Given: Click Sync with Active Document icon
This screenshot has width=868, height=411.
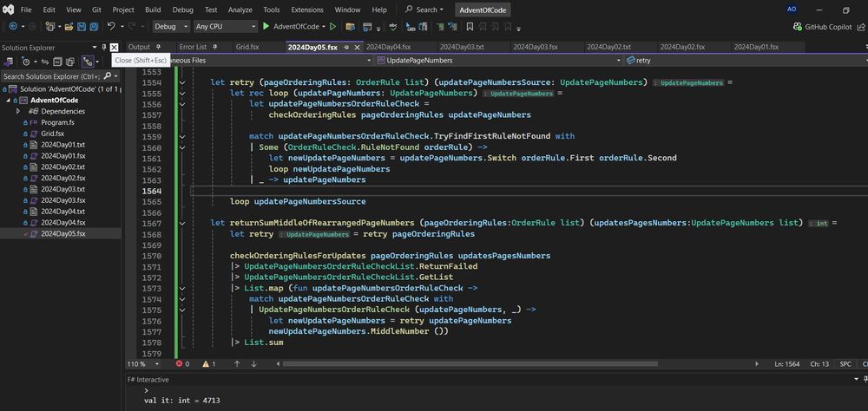Looking at the screenshot, I should point(45,62).
